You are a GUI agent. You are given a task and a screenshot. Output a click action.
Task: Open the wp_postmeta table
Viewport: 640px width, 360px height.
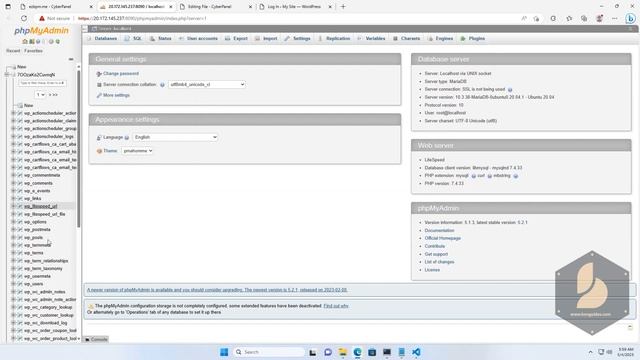pos(37,230)
